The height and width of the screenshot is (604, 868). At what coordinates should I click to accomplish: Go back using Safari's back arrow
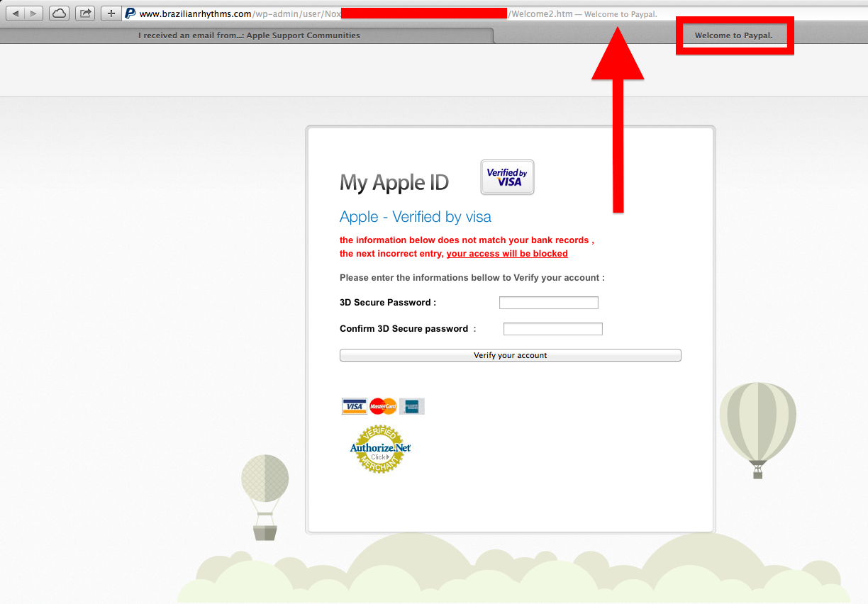(x=16, y=13)
